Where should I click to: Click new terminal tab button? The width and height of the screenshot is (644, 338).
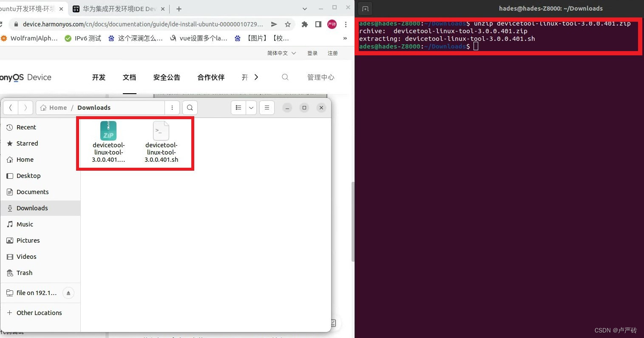click(x=365, y=9)
